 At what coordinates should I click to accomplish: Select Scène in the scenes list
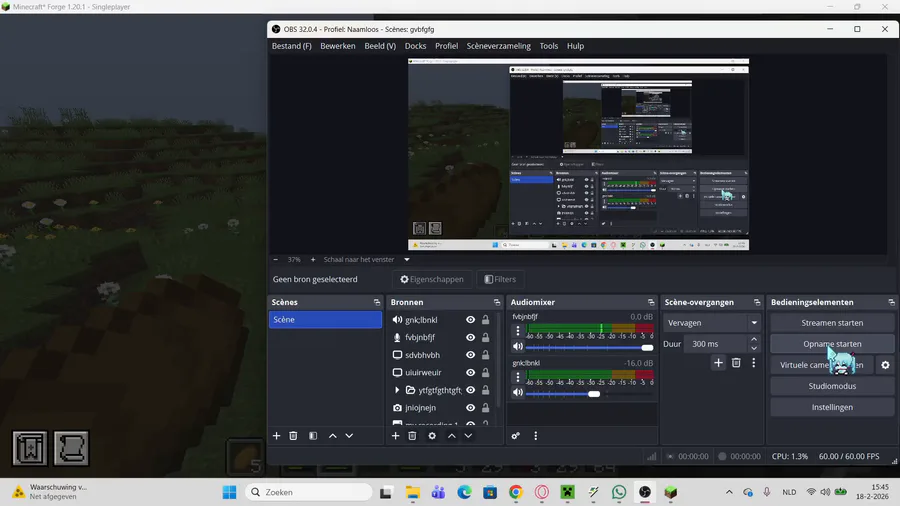click(x=325, y=320)
